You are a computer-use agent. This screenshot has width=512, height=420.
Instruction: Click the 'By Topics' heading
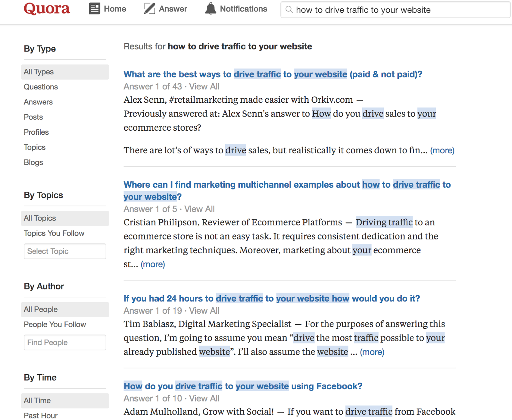coord(43,195)
